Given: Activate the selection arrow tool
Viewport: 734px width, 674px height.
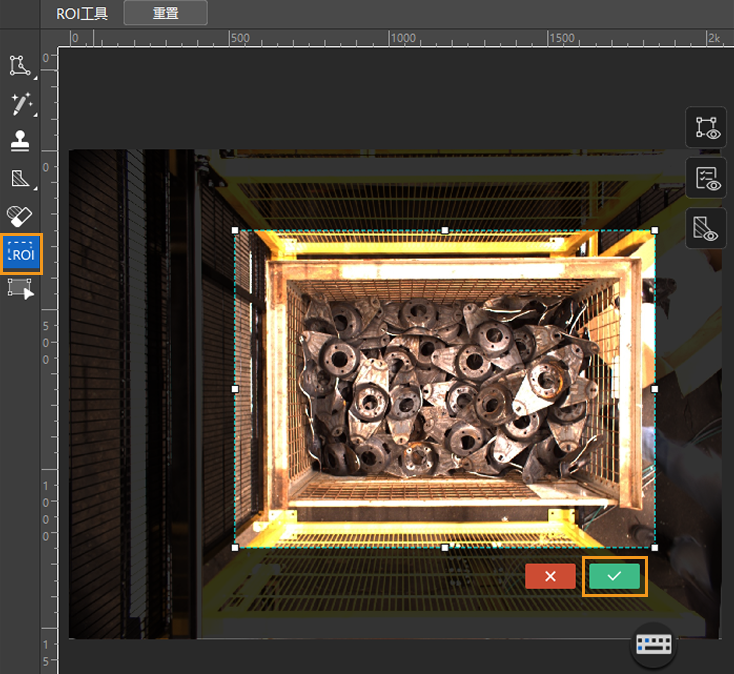Looking at the screenshot, I should coord(20,290).
